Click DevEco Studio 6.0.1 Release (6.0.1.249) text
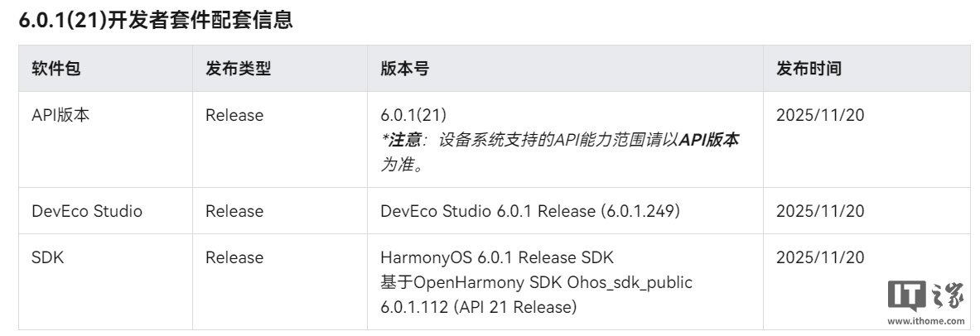Image resolution: width=980 pixels, height=336 pixels. (x=530, y=211)
